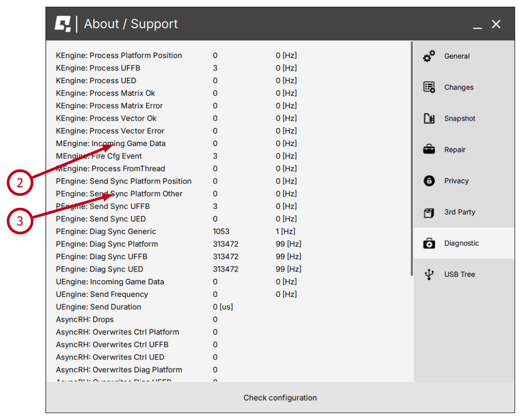Viewport: 522px width, 420px height.
Task: Click the 3rd Party box icon
Action: [x=429, y=212]
